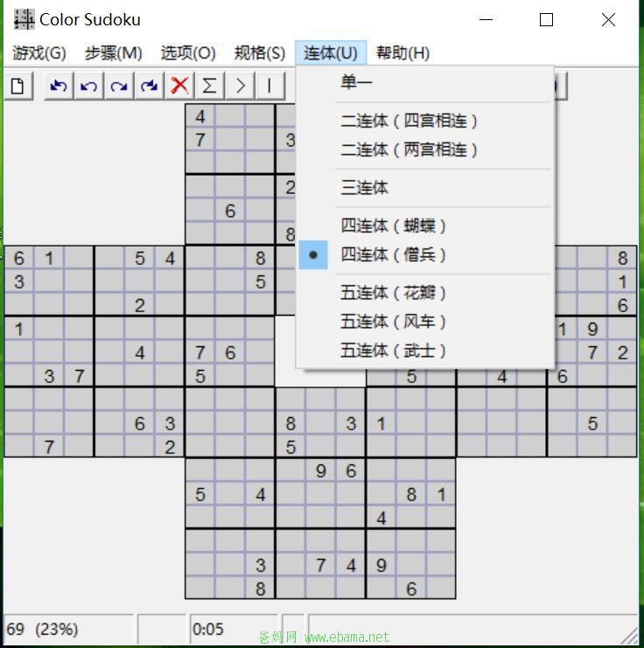Screen dimensions: 644x648
Task: Select the cell with 4 at the top grid's corner
Action: (200, 116)
